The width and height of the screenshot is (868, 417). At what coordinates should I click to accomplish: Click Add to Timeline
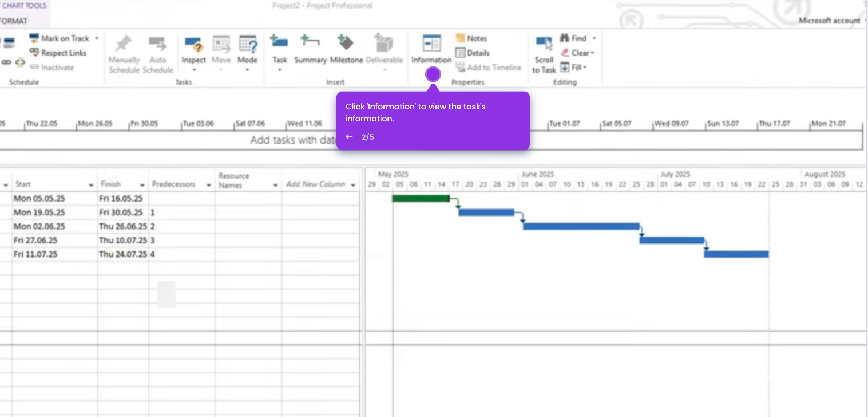click(x=488, y=67)
